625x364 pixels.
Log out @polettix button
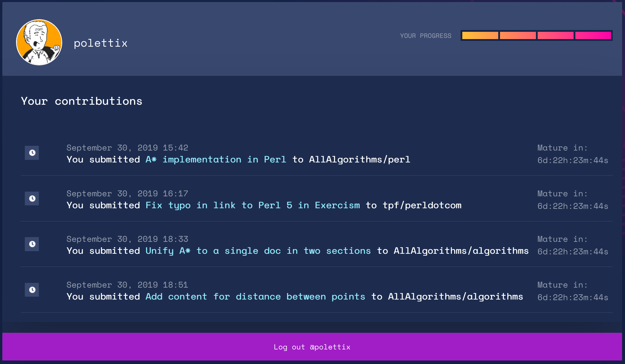312,347
